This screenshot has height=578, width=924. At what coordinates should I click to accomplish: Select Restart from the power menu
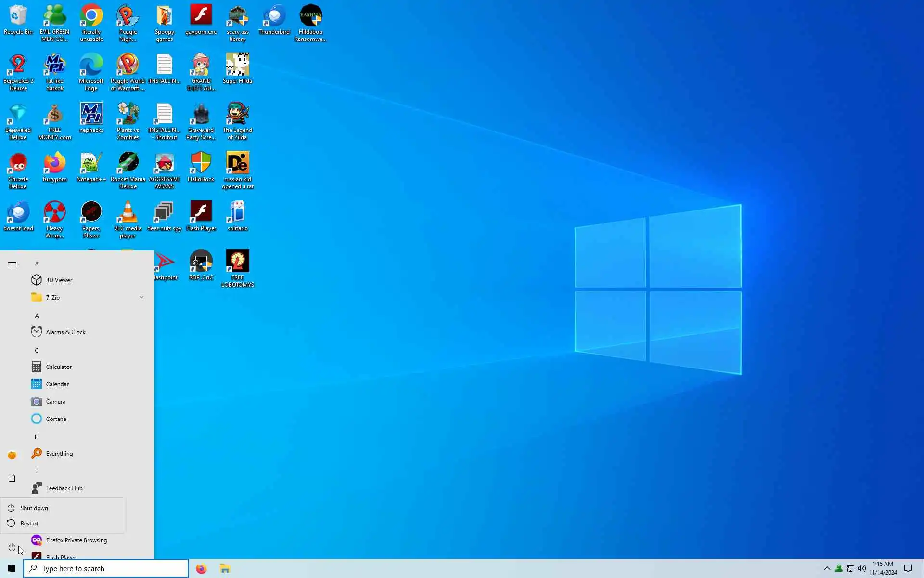click(29, 524)
